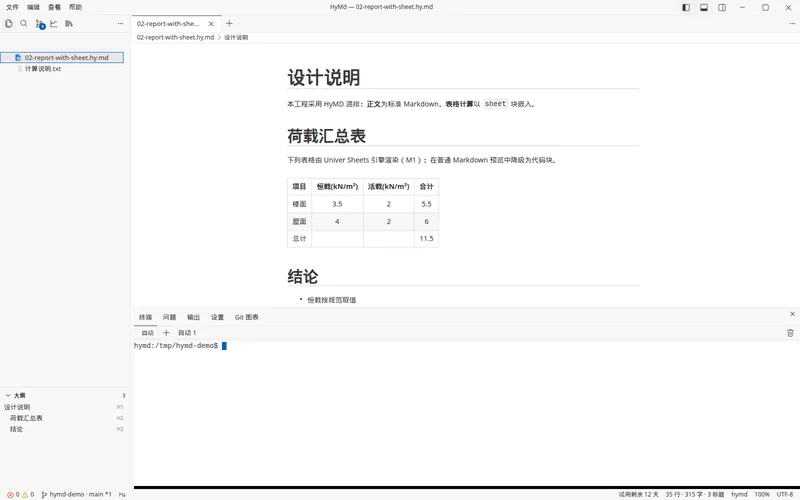Click table header 活载(kN/m²)
The width and height of the screenshot is (800, 500).
pos(388,187)
